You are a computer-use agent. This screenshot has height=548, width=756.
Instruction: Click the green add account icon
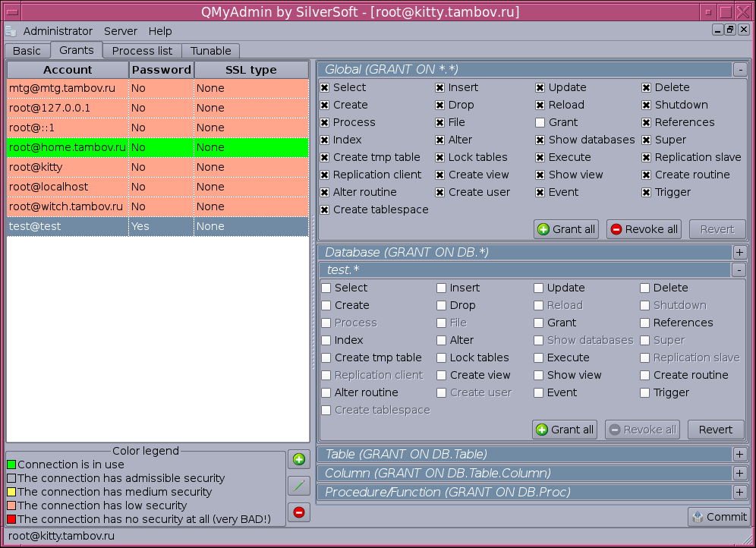point(298,459)
